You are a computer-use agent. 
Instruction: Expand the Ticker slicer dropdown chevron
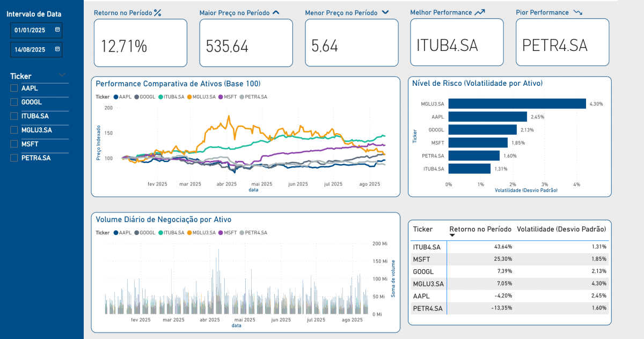[62, 75]
